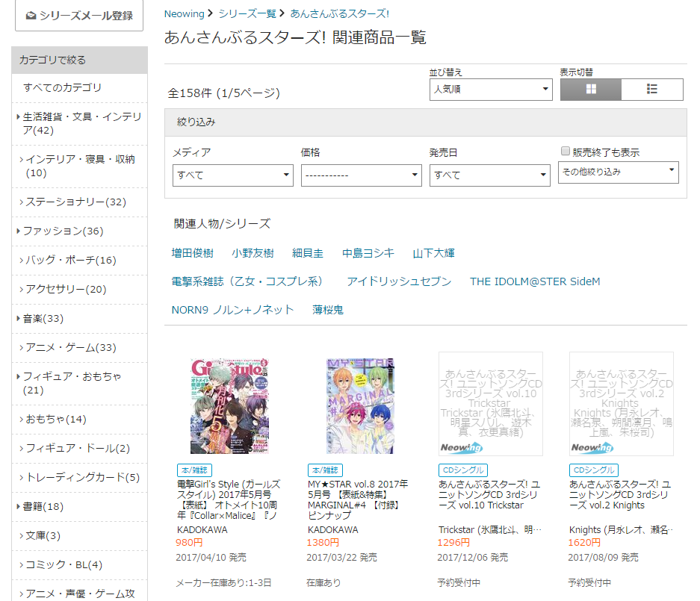Select すべてのカテゴリ in the sidebar

click(63, 87)
